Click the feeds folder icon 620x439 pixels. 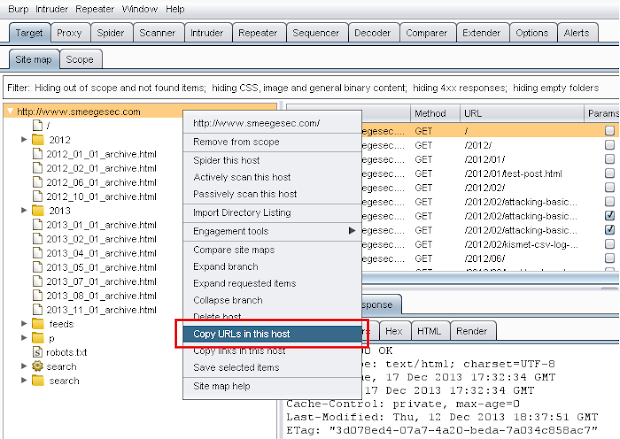tap(38, 324)
